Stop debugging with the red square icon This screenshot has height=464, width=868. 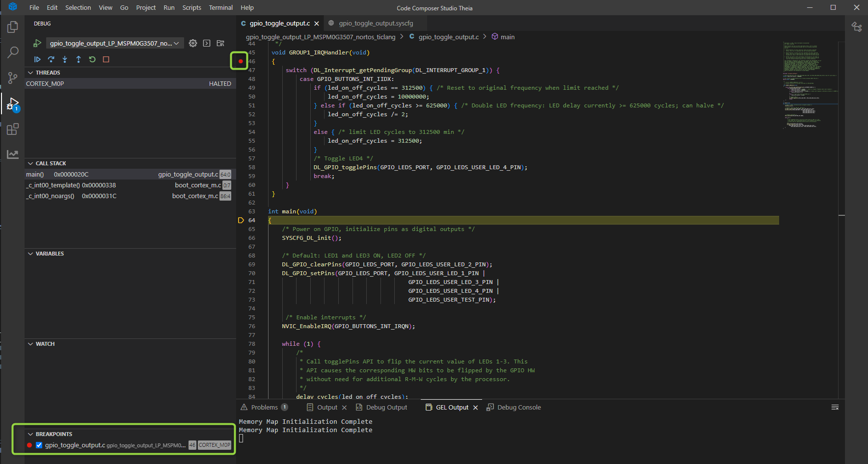[x=106, y=59]
